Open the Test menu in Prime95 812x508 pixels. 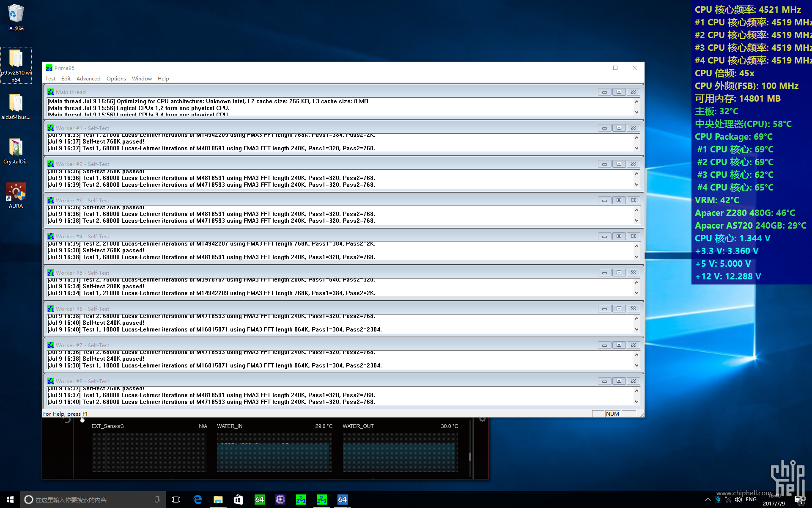tap(50, 79)
